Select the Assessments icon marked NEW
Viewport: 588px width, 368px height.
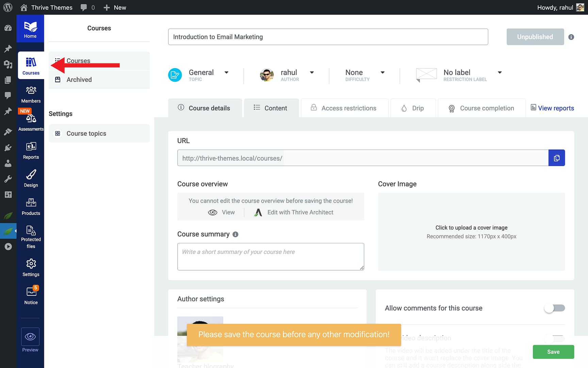(31, 120)
